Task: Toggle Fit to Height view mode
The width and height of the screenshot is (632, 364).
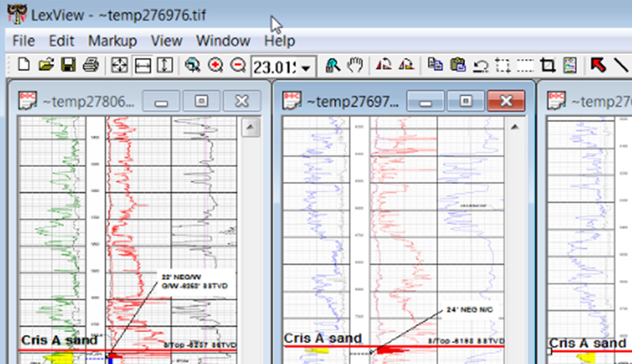Action: coord(164,66)
